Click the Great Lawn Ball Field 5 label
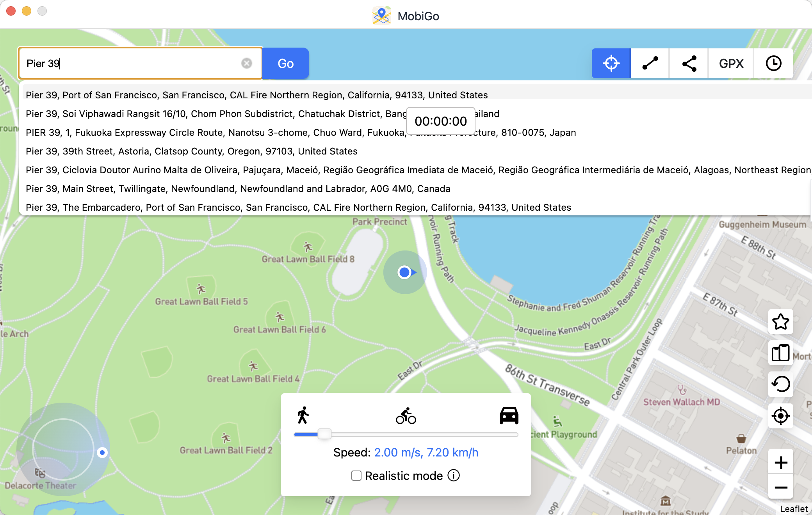This screenshot has height=515, width=812. 201,302
